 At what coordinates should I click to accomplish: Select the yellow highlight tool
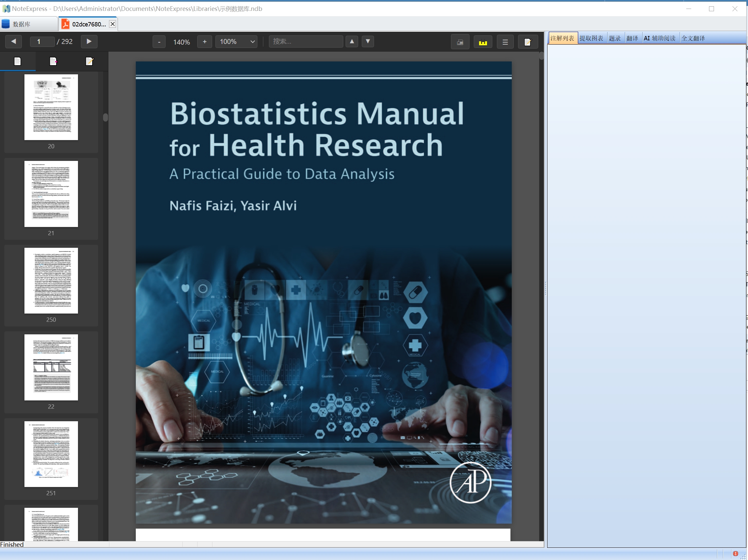point(483,42)
